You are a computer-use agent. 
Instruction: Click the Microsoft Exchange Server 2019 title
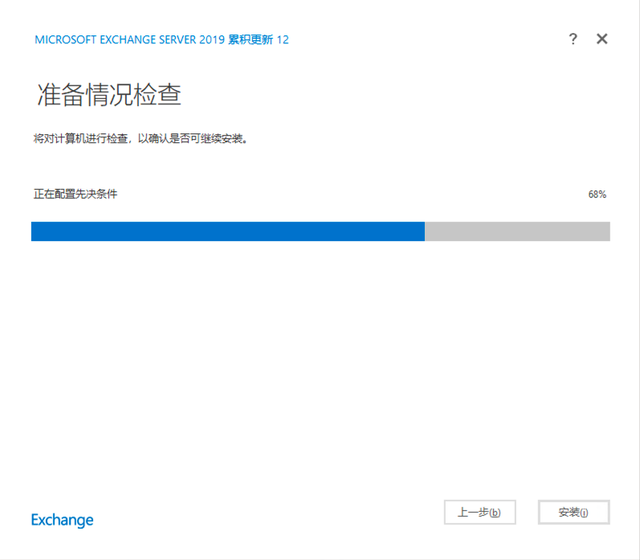162,40
